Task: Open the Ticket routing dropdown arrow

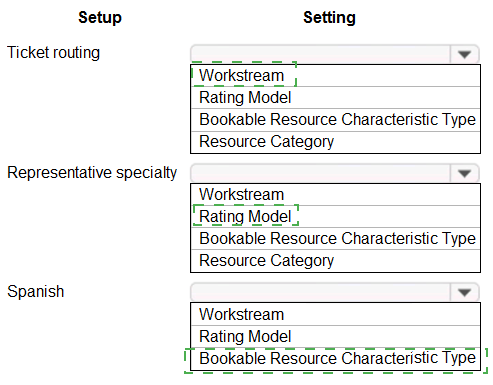Action: point(464,54)
